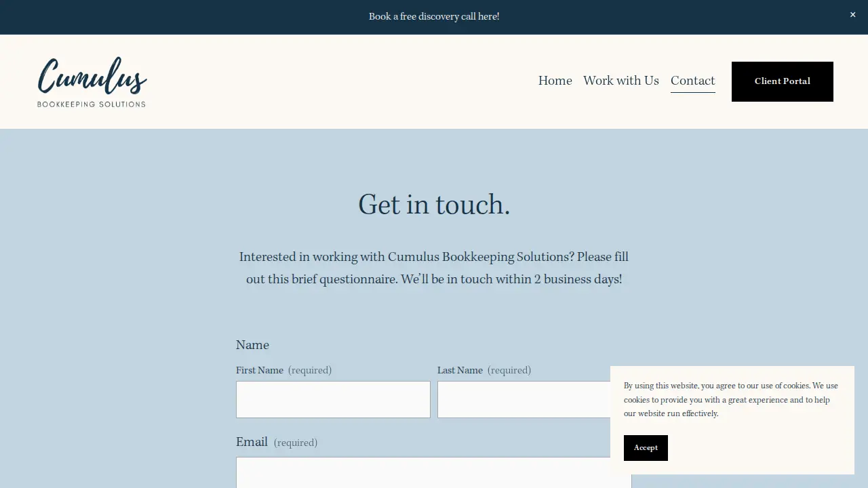Screen dimensions: 868x488
Task: Go to the Home page
Action: click(555, 81)
